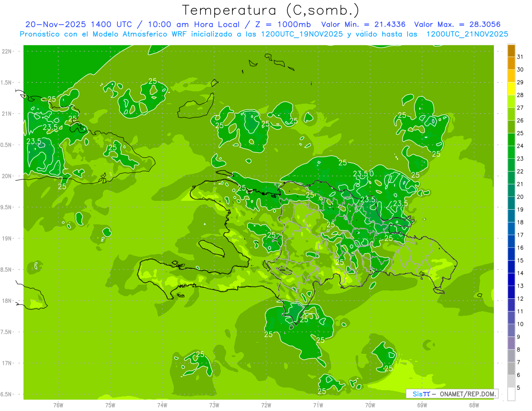The image size is (532, 411).
Task: Click the "76W" longitude axis label
Action: (x=58, y=405)
